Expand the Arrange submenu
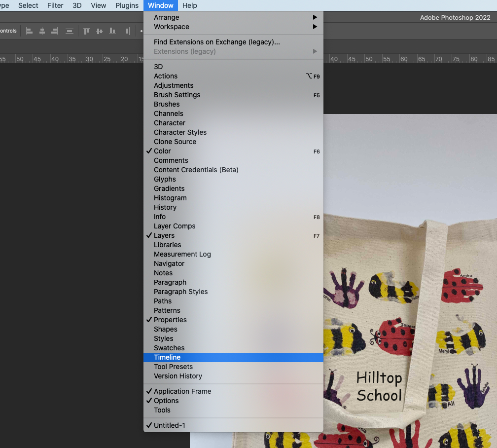This screenshot has height=448, width=497. 167,17
